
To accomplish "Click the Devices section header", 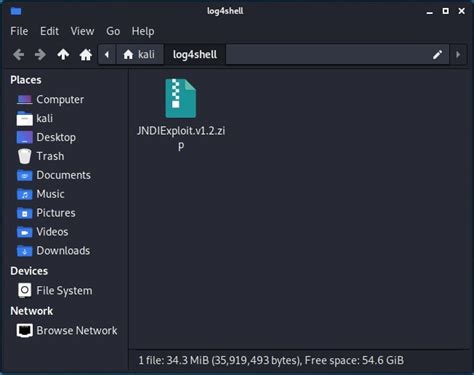I will pos(29,271).
